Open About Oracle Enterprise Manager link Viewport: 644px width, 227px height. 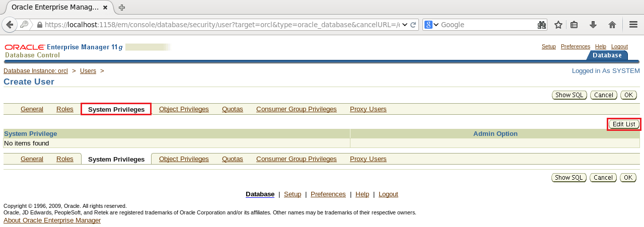(x=52, y=220)
